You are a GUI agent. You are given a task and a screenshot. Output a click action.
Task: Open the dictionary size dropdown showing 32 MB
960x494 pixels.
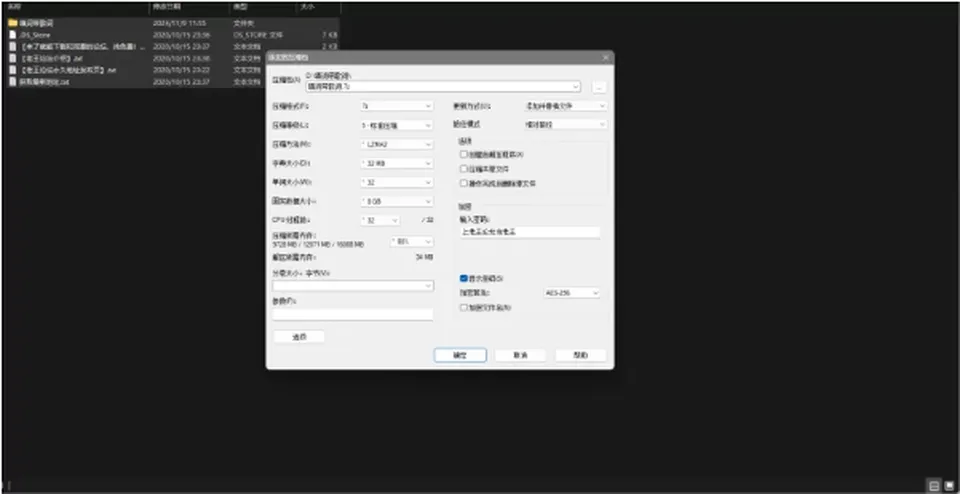(397, 163)
